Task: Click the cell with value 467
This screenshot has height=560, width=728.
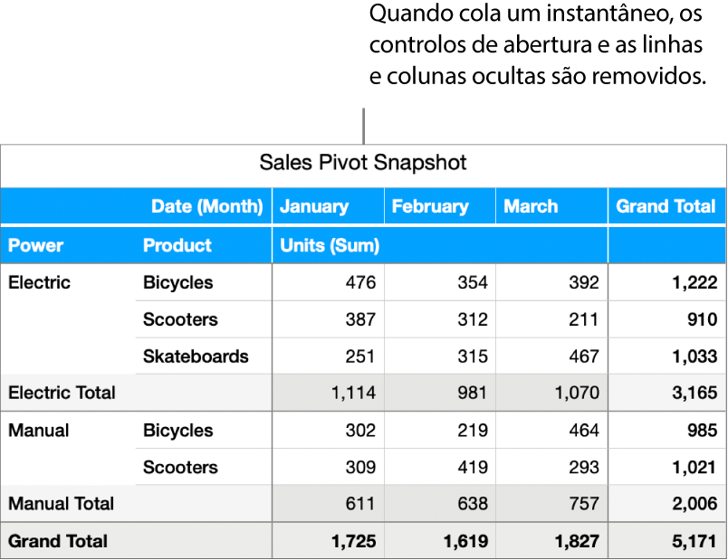Action: coord(583,356)
